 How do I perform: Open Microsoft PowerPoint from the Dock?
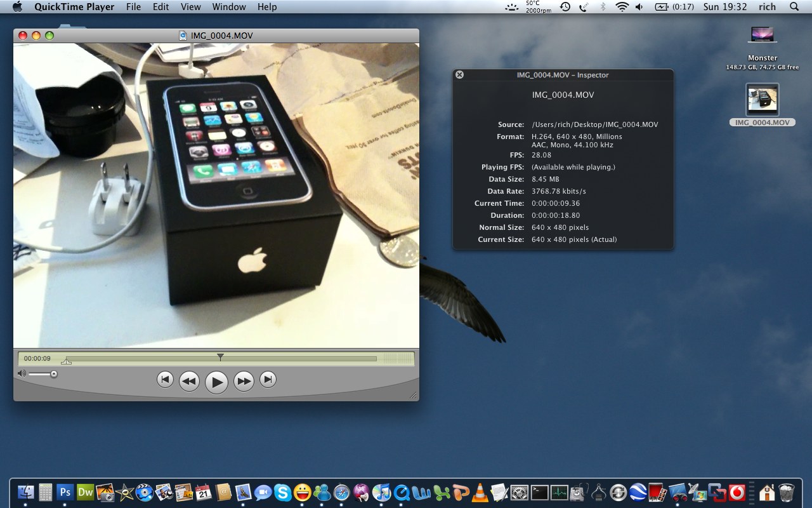point(461,492)
